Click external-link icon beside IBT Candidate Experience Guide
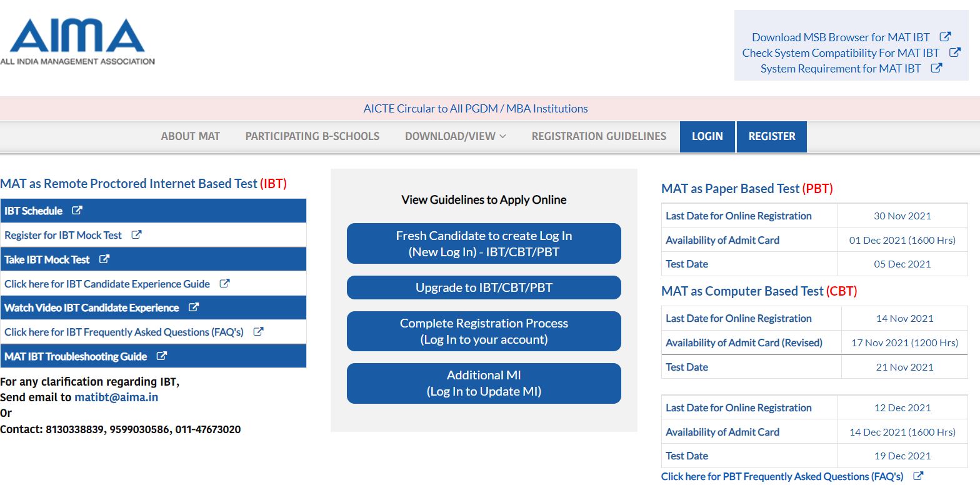The width and height of the screenshot is (980, 485). (224, 283)
